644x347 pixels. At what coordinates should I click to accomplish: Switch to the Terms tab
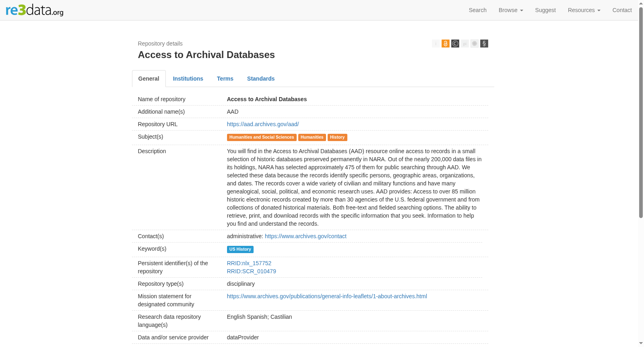pos(225,79)
